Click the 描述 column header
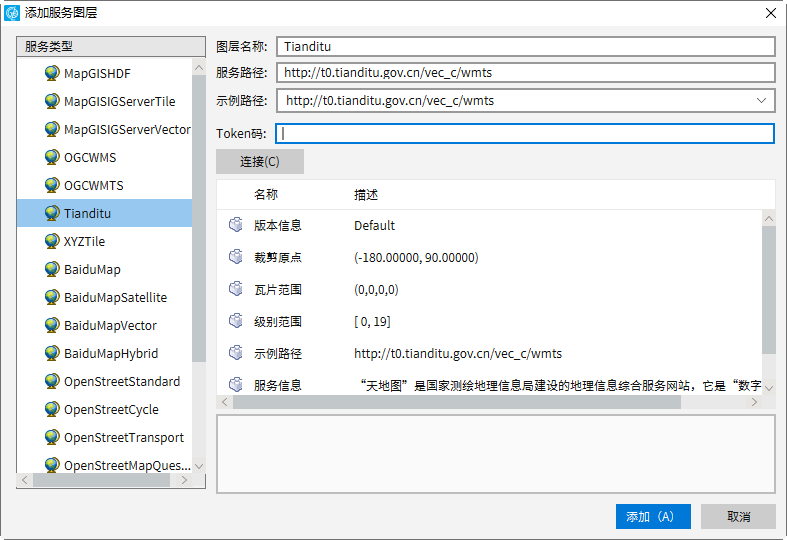 [366, 195]
